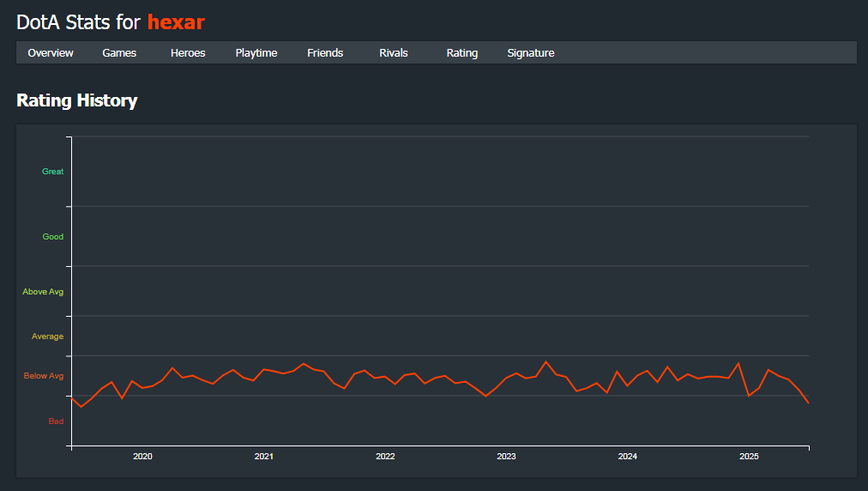Screen dimensions: 868x491
Task: Select the Friends tab
Action: [325, 52]
